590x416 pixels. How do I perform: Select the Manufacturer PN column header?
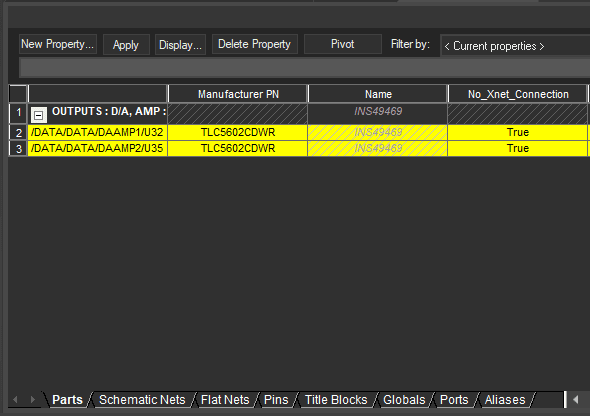point(238,94)
